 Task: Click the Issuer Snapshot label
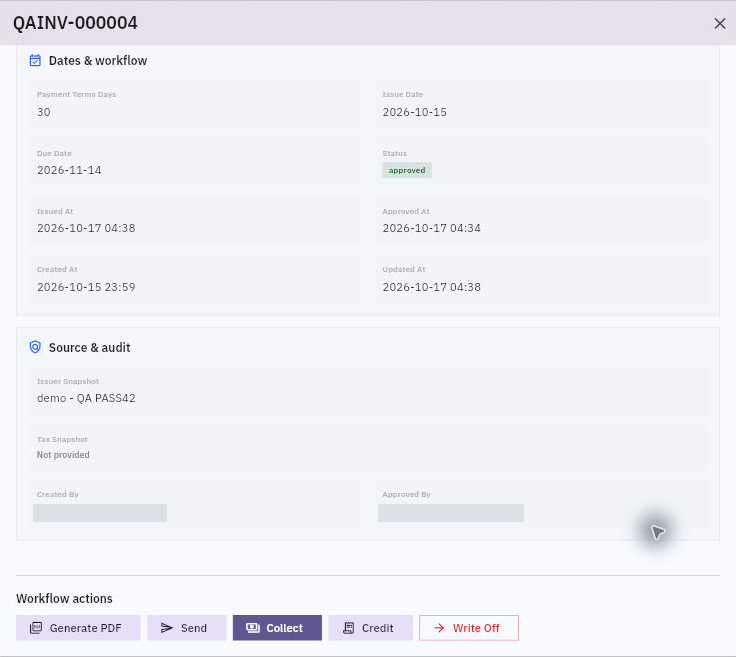(x=68, y=382)
